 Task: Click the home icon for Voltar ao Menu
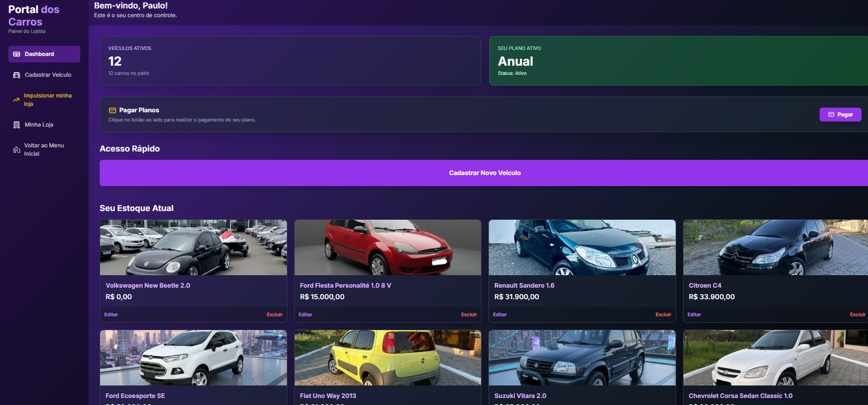tap(16, 150)
